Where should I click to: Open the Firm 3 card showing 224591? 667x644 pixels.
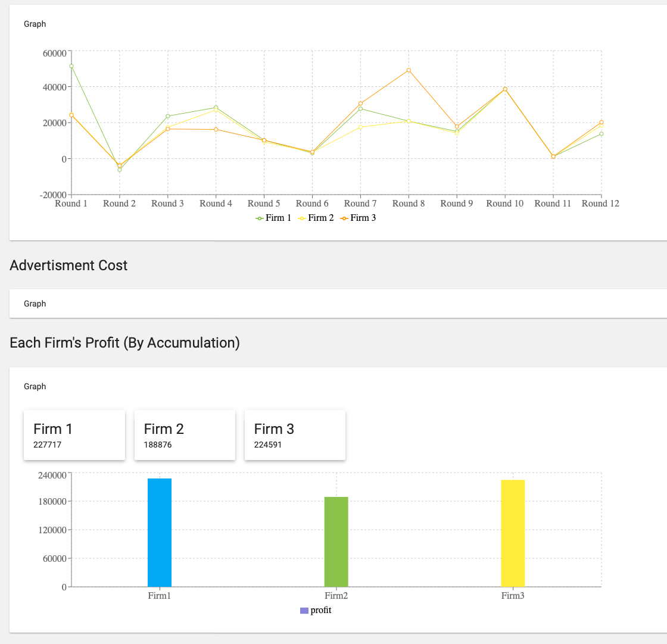(295, 435)
